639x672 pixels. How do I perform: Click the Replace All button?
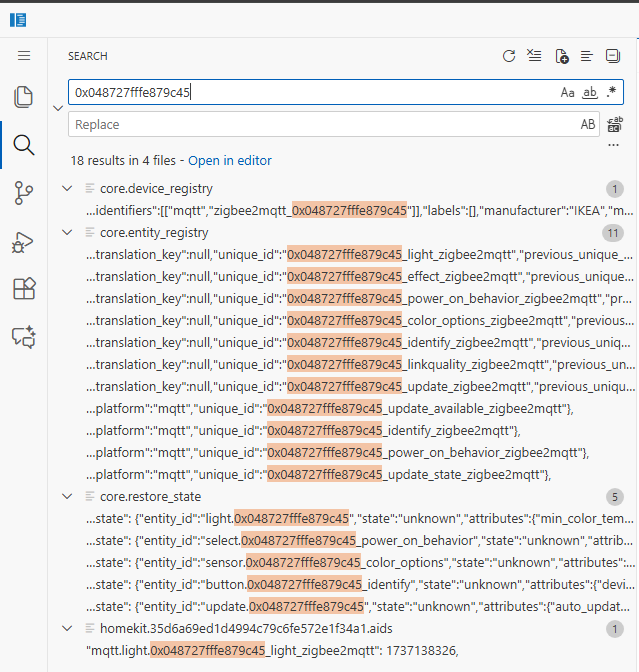614,125
